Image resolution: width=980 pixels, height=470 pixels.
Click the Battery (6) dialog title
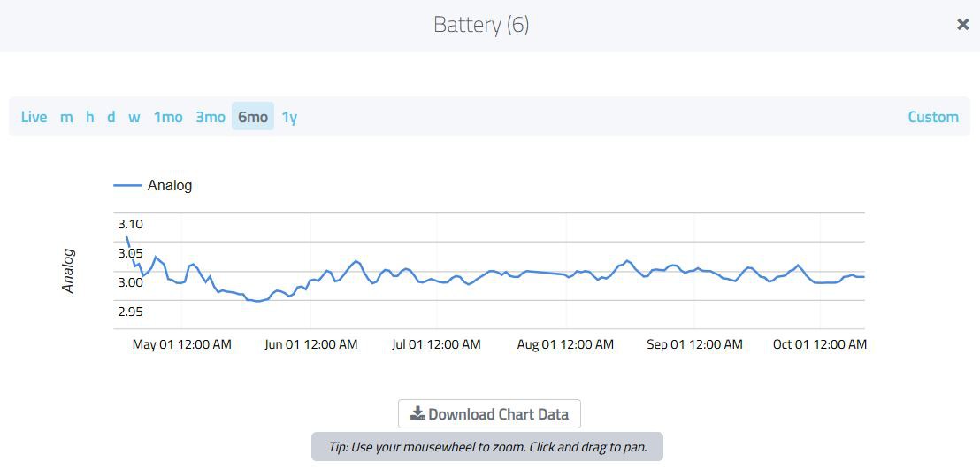click(x=481, y=25)
